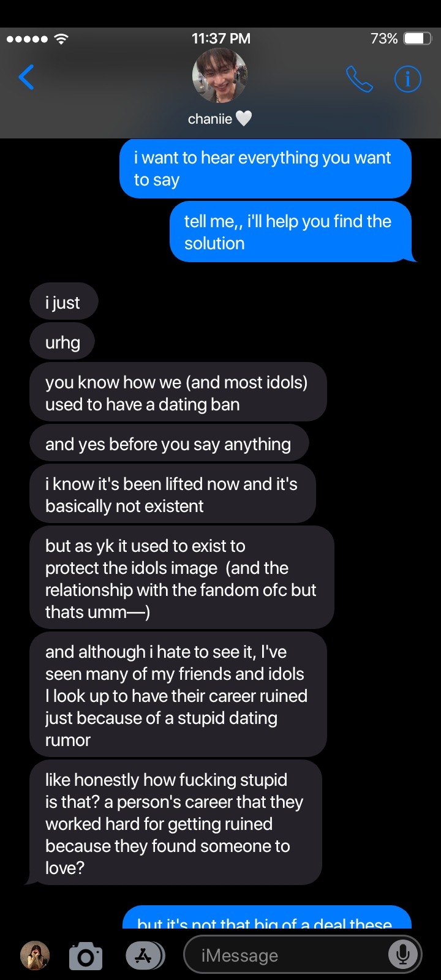441x980 pixels.
Task: Tap the blue back arrow
Action: (26, 77)
